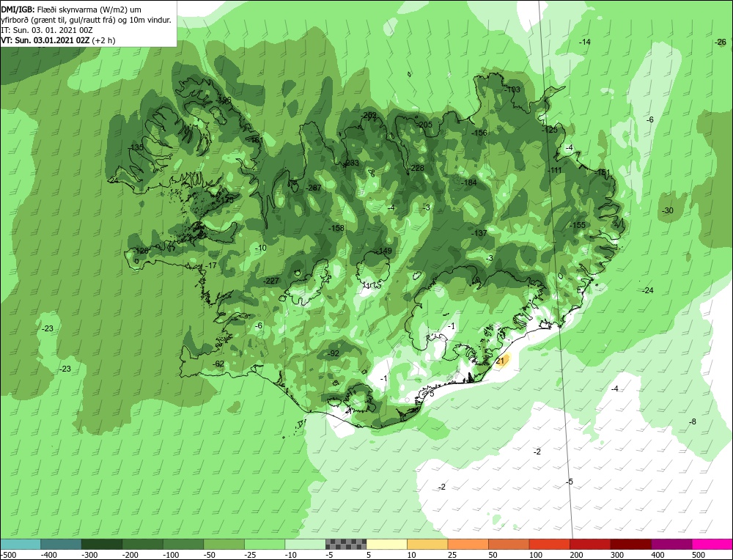
Task: Click the legend label 500 at the right end
Action: coord(699,555)
